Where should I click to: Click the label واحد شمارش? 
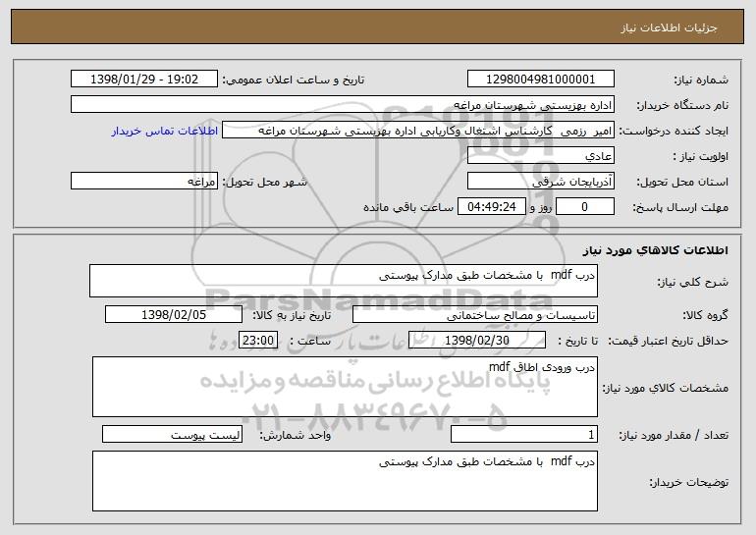(296, 435)
